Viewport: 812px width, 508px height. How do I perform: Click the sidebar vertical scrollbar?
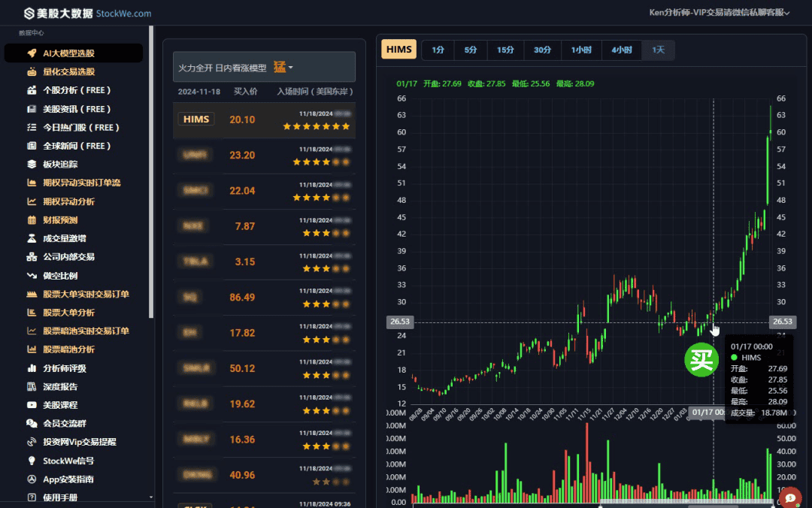[151, 172]
